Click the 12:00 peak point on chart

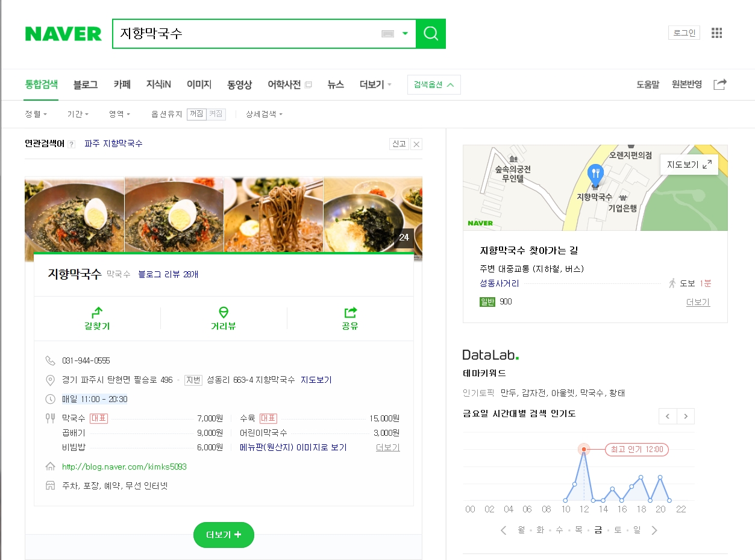click(583, 449)
